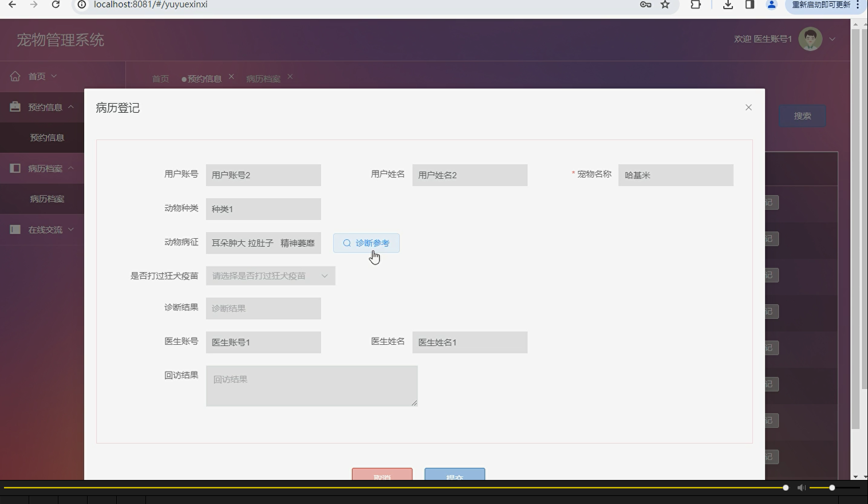The height and width of the screenshot is (504, 868).
Task: Mute the video speaker icon
Action: tap(802, 487)
